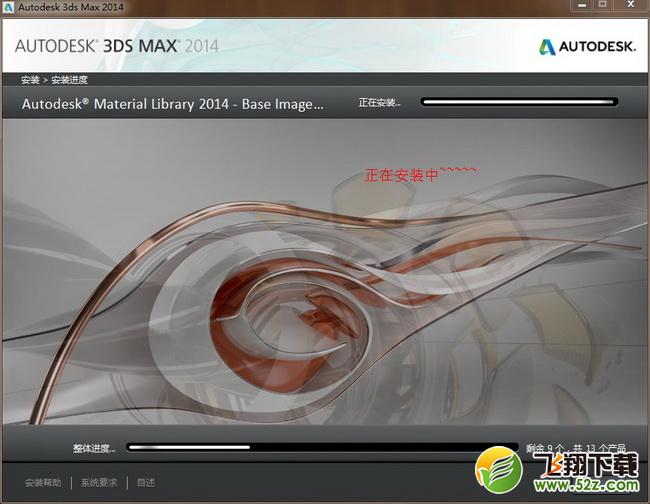Click the 安装进度 breadcrumb text

pos(69,80)
